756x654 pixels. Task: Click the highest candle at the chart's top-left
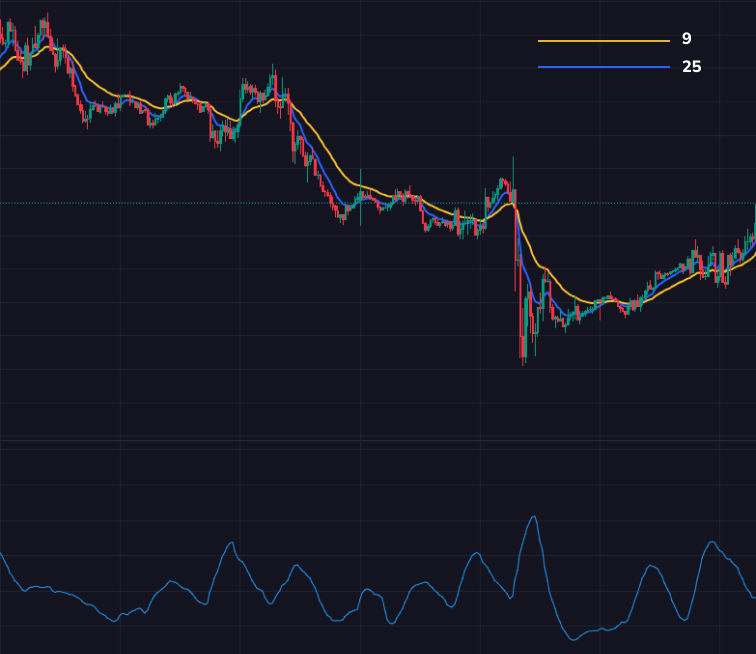coord(47,18)
